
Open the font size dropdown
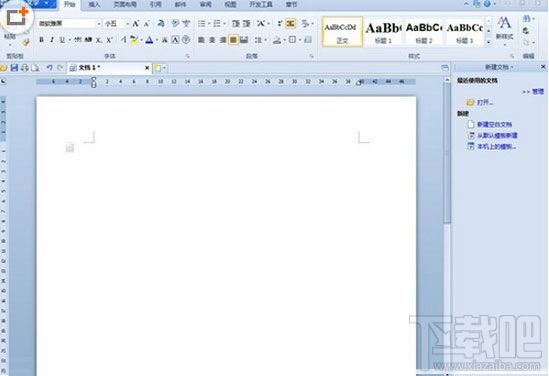(127, 23)
